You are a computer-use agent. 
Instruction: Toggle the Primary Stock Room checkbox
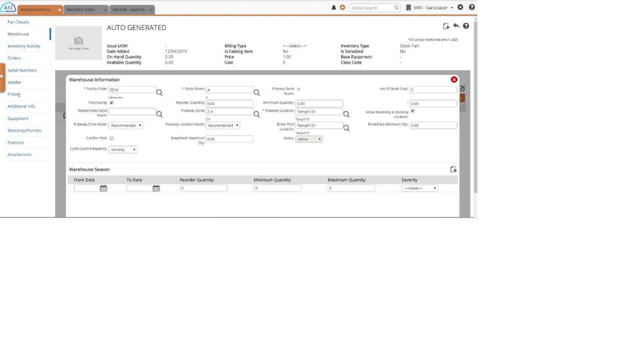(299, 89)
